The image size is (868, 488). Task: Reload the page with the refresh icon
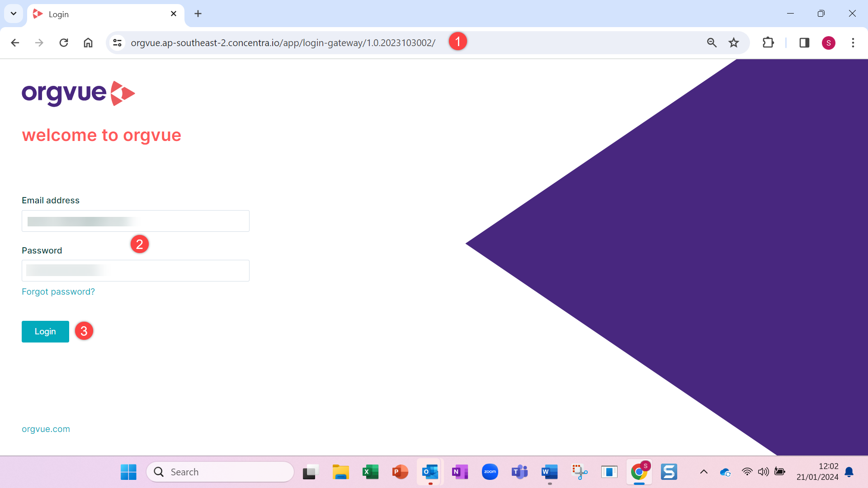(x=64, y=42)
